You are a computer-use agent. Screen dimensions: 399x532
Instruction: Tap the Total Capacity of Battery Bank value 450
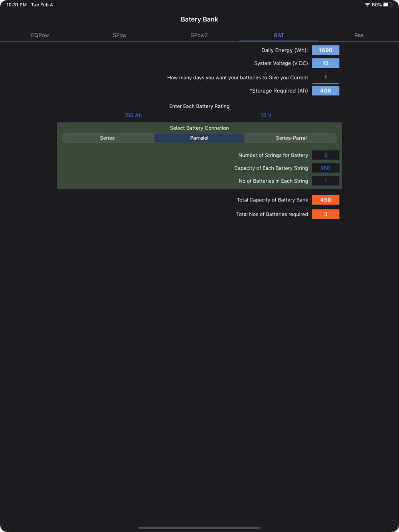[x=326, y=200]
